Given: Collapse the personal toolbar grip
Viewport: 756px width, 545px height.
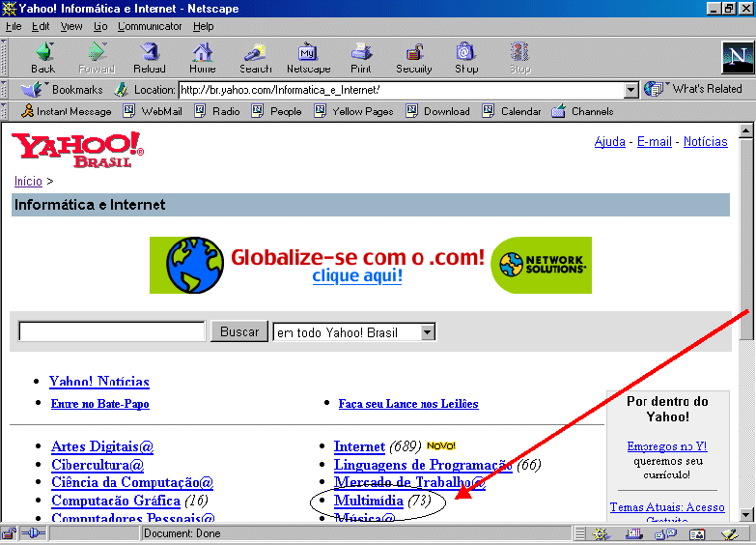Looking at the screenshot, I should (x=4, y=111).
